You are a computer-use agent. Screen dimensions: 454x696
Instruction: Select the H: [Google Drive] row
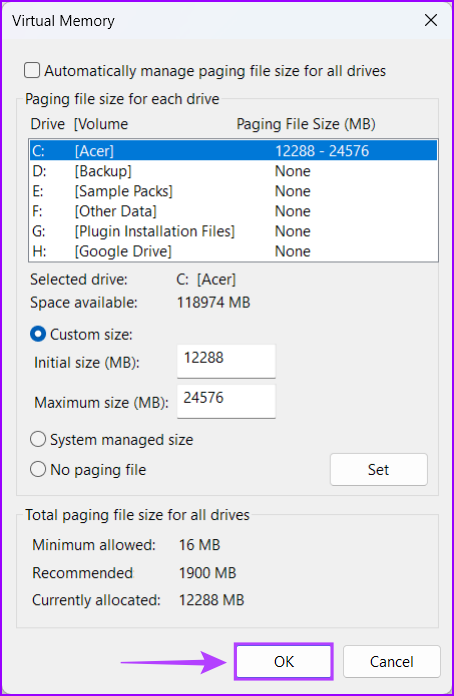pyautogui.click(x=233, y=251)
